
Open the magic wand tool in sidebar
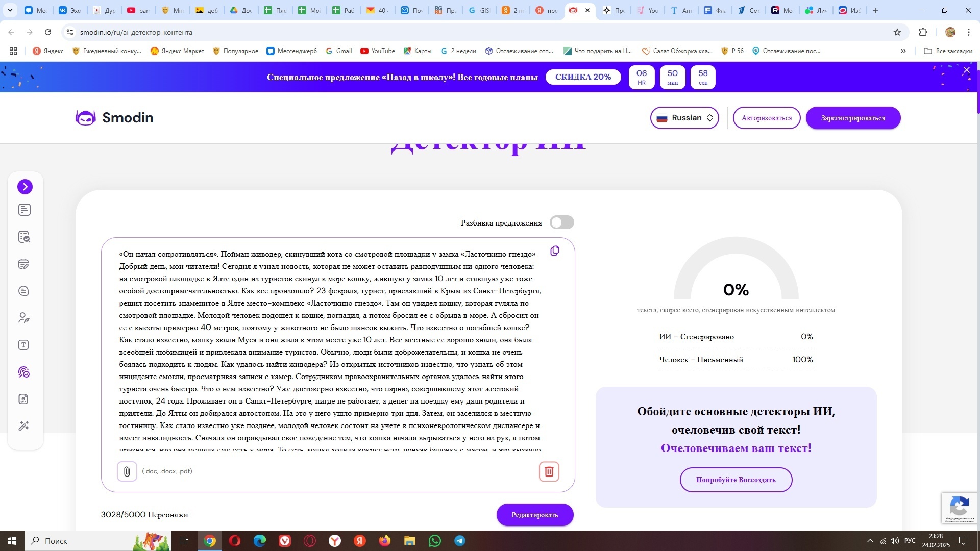(x=24, y=426)
